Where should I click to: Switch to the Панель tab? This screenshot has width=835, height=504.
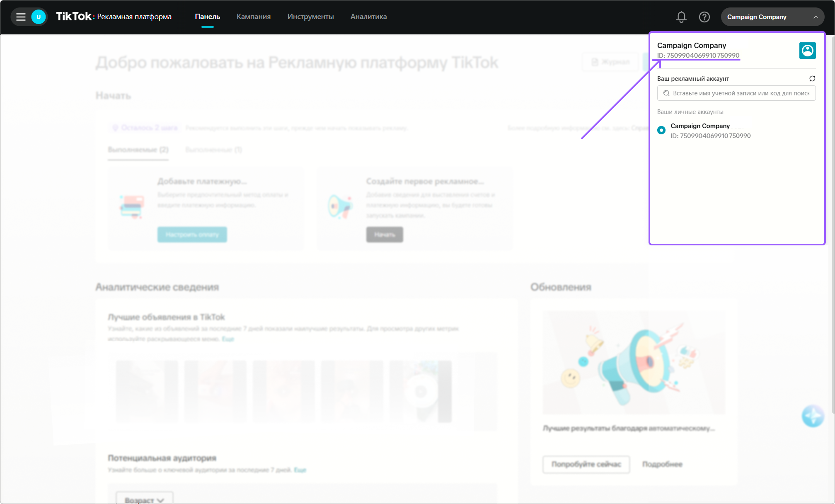tap(208, 17)
